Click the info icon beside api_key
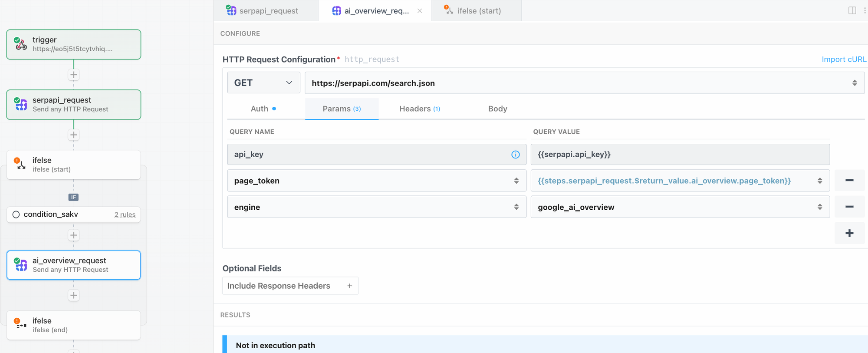The image size is (868, 353). point(515,155)
